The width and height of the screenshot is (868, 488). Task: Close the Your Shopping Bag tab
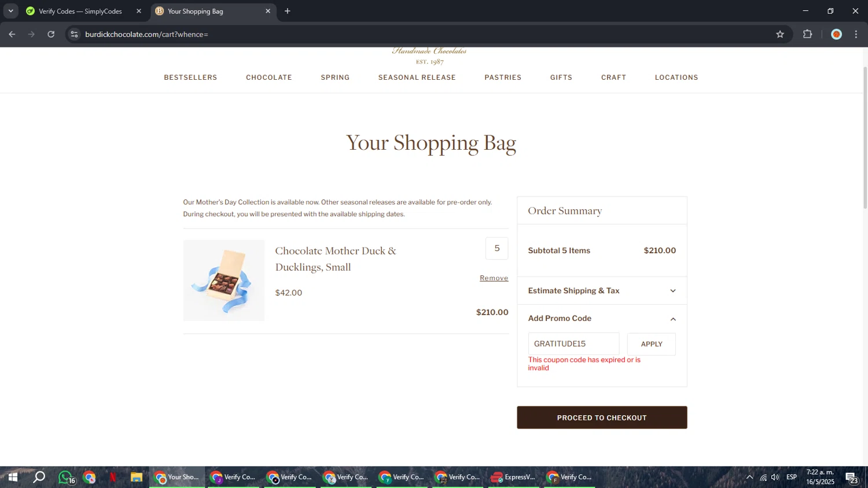coord(268,11)
